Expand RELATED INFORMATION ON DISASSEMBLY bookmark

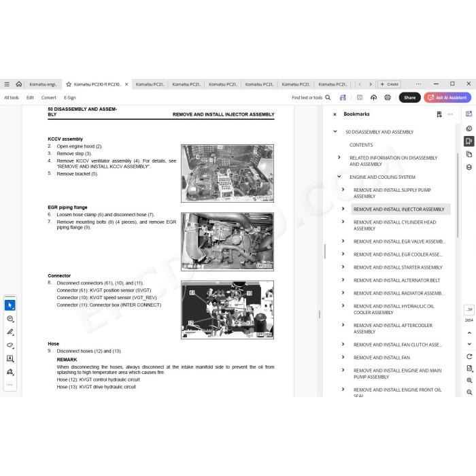pos(339,157)
